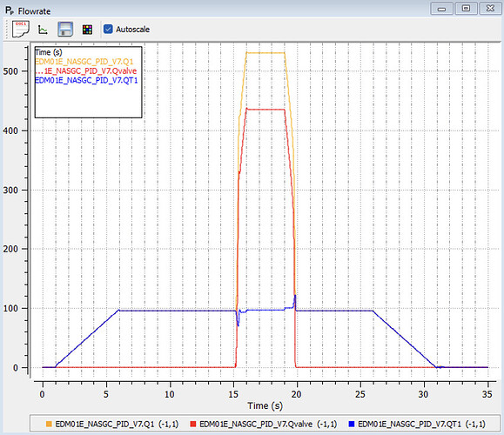Click the Flowrate window app icon
The image size is (504, 435).
pos(10,10)
